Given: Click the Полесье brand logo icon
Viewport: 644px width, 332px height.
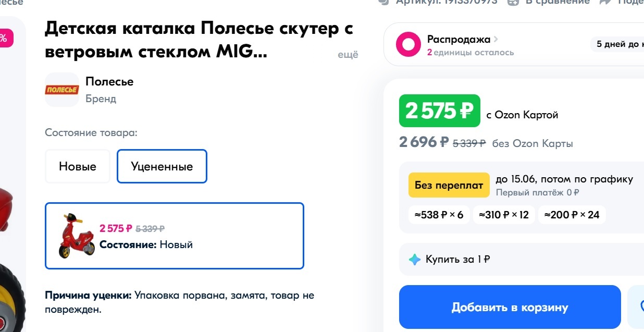Looking at the screenshot, I should click(61, 90).
